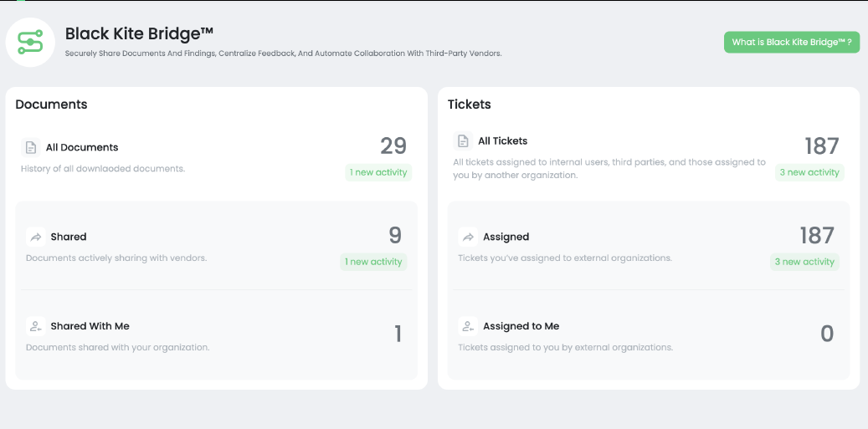The image size is (868, 429).
Task: Open the Shared documents row
Action: (x=69, y=237)
